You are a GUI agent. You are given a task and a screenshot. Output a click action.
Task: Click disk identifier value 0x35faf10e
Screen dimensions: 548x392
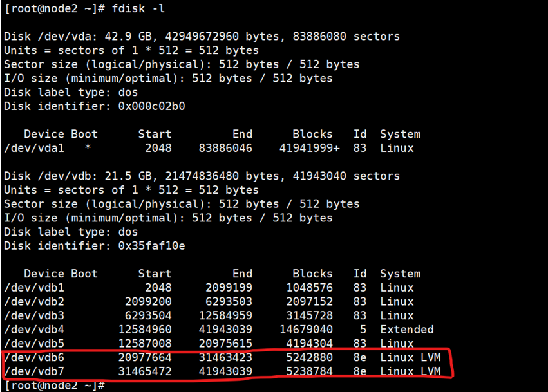click(x=153, y=246)
